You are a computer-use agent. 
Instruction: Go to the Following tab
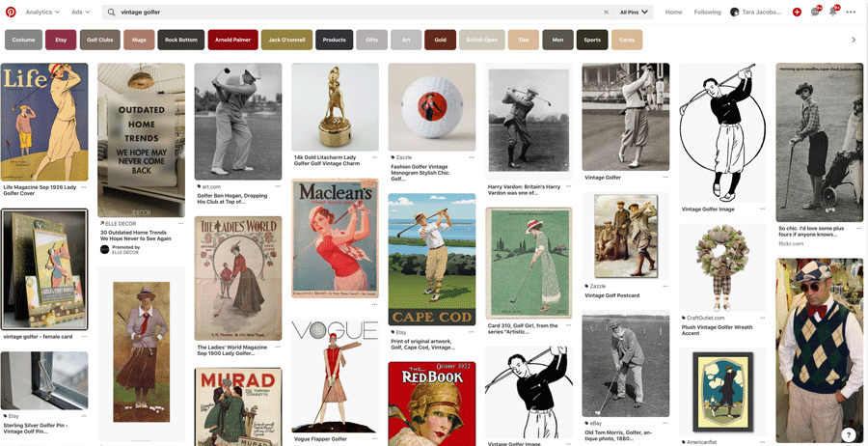pos(708,12)
